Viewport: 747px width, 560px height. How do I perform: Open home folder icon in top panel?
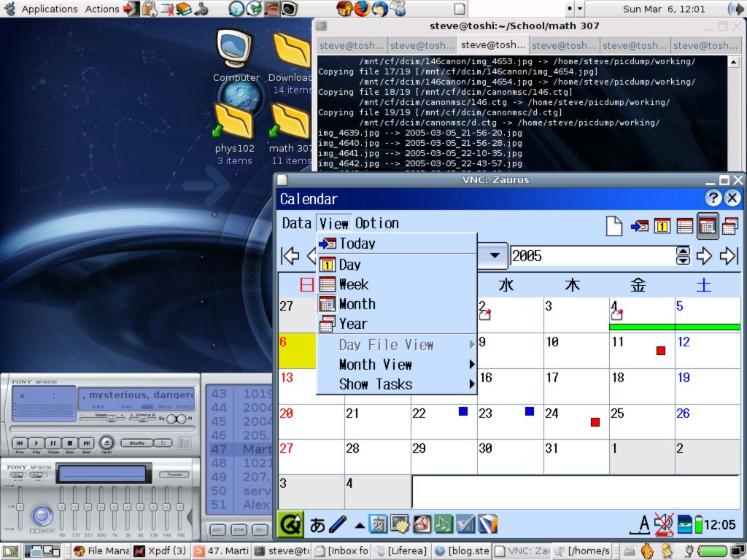pos(344,9)
